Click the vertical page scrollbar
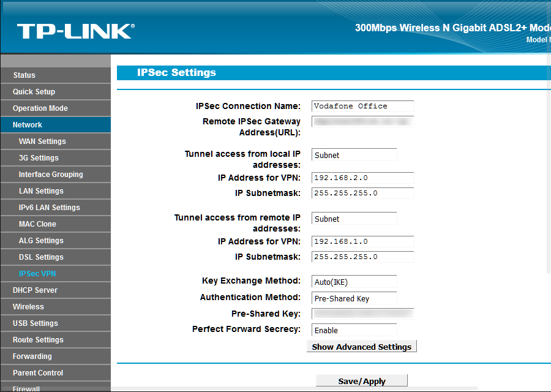This screenshot has height=392, width=551. (549, 164)
